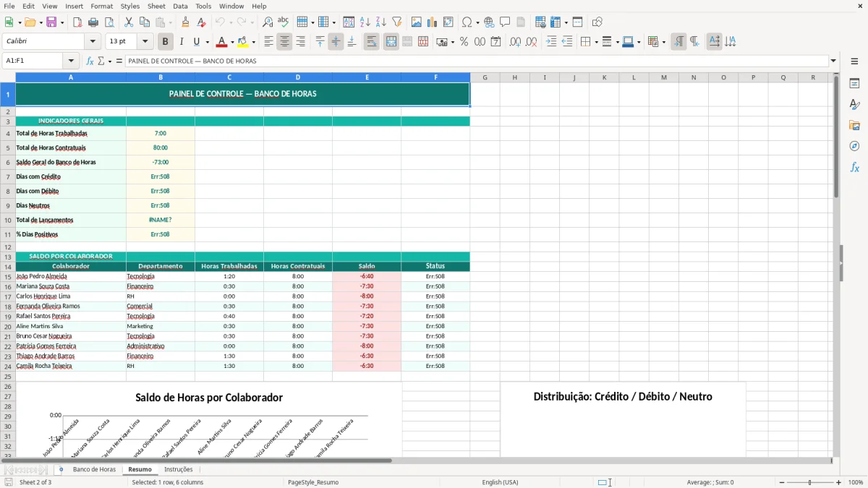
Task: Click the Function Wizard fx icon
Action: pyautogui.click(x=90, y=61)
